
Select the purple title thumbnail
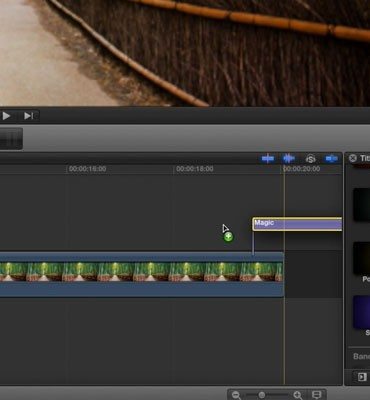pyautogui.click(x=361, y=312)
